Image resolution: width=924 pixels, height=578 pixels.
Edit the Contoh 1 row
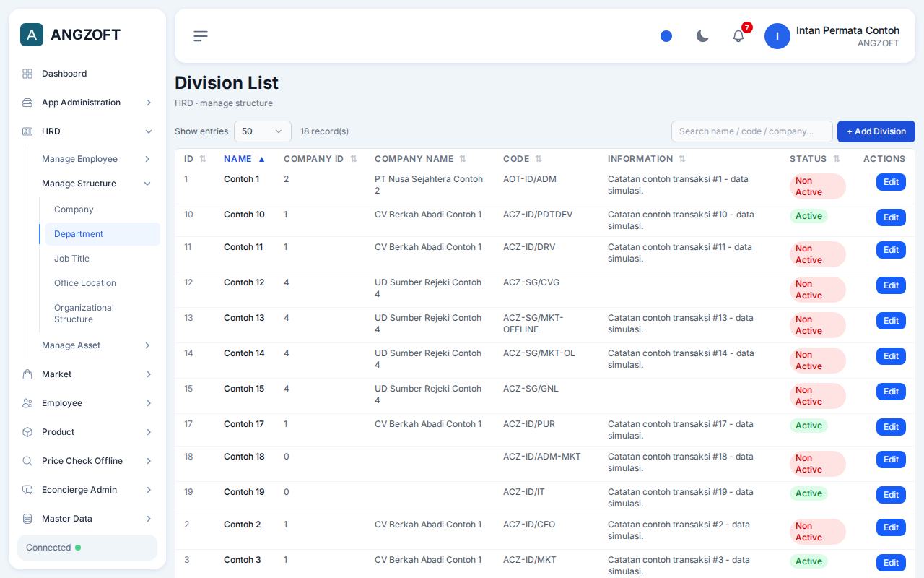coord(891,182)
